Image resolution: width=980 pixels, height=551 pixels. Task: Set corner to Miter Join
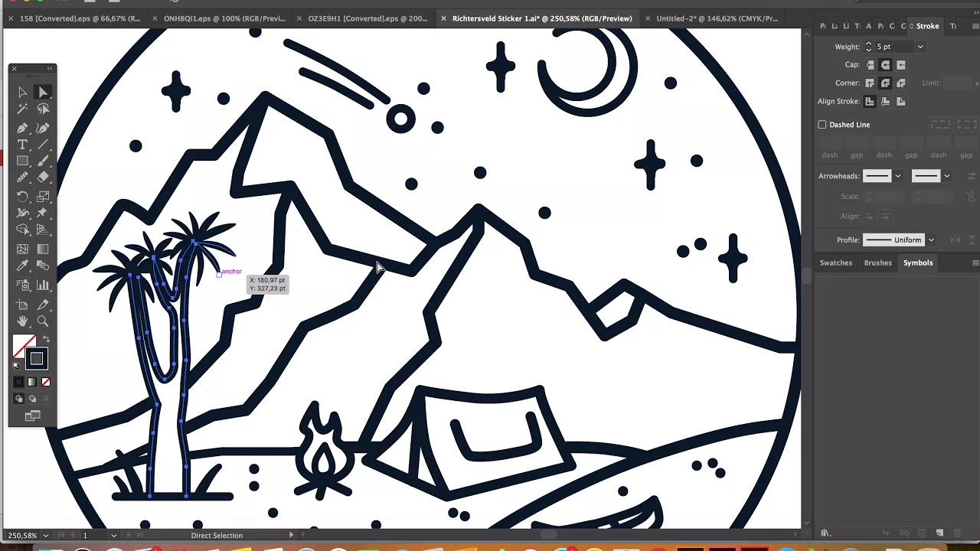pyautogui.click(x=871, y=83)
